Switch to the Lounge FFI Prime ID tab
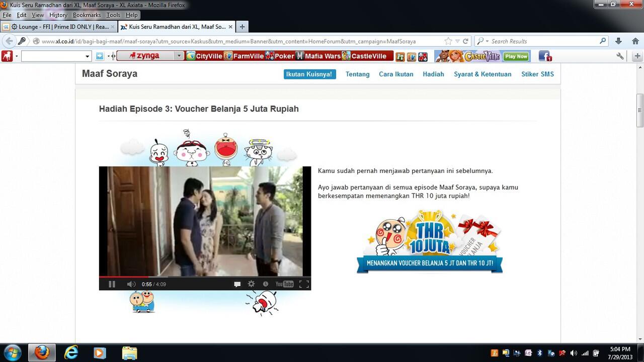Image resolution: width=644 pixels, height=362 pixels. click(60, 27)
